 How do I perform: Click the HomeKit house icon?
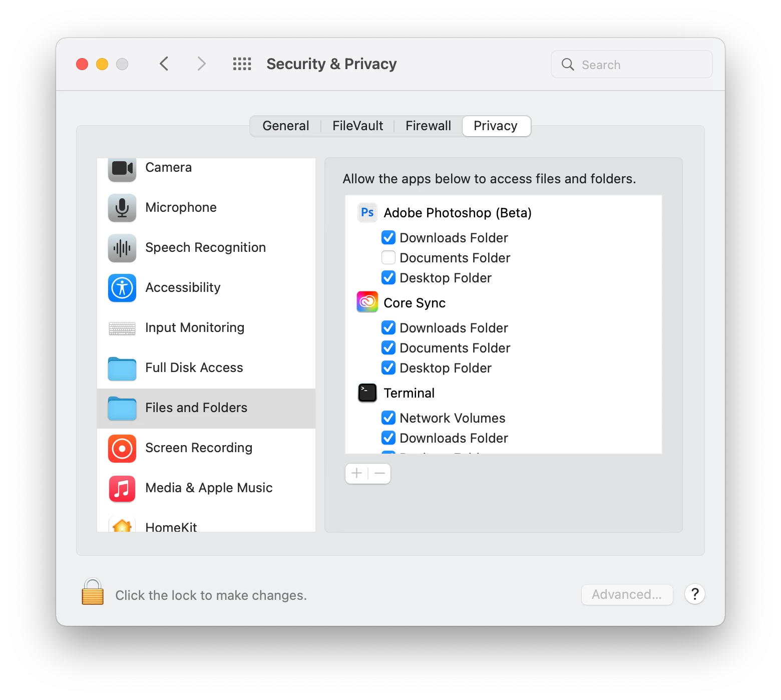[122, 525]
